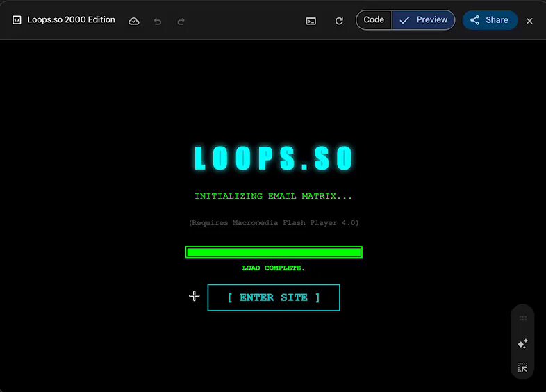Click the cloud saved status icon
The image size is (546, 392).
pyautogui.click(x=133, y=22)
